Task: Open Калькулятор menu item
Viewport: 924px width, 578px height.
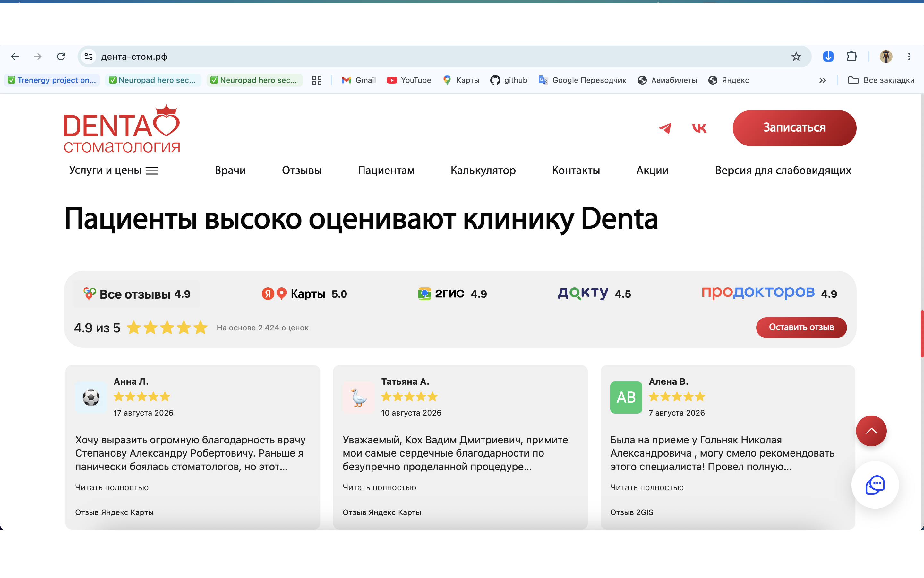Action: click(483, 170)
